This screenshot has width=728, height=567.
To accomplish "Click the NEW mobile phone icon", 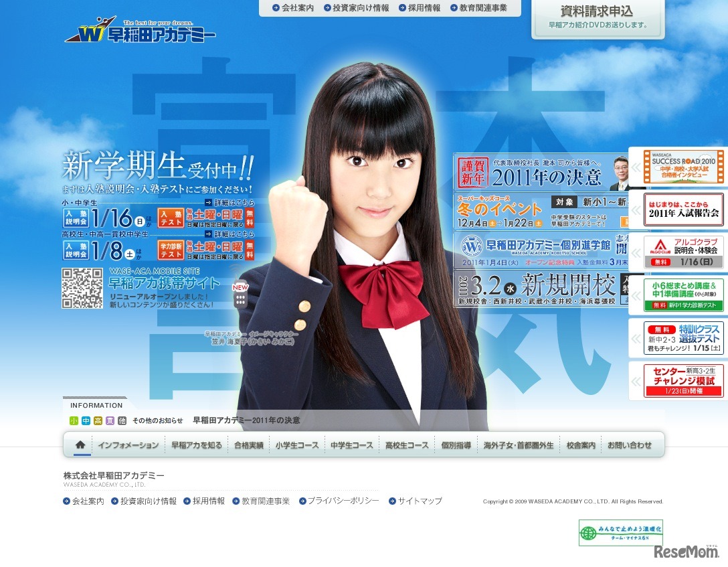I will click(x=240, y=295).
